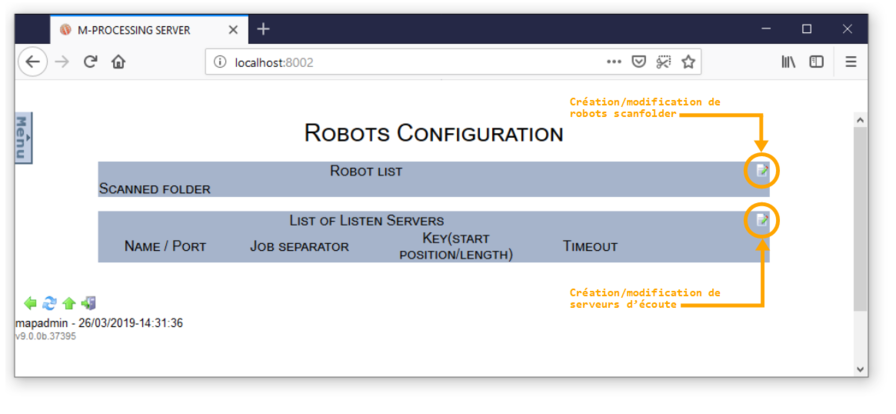
Task: Show site information icon in address bar
Action: [220, 62]
